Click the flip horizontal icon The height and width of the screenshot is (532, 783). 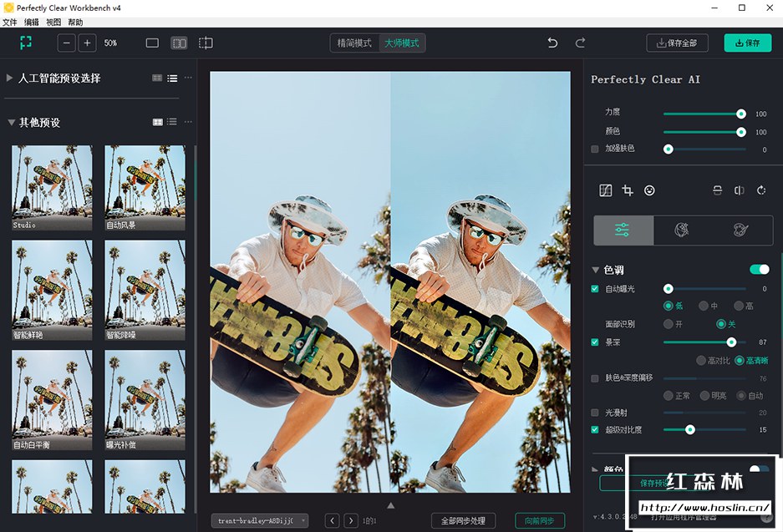(x=739, y=190)
